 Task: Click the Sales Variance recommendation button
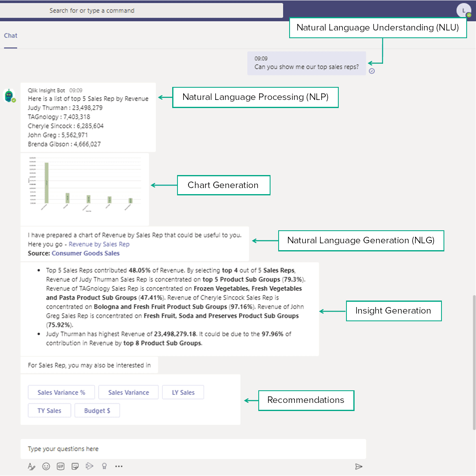128,392
